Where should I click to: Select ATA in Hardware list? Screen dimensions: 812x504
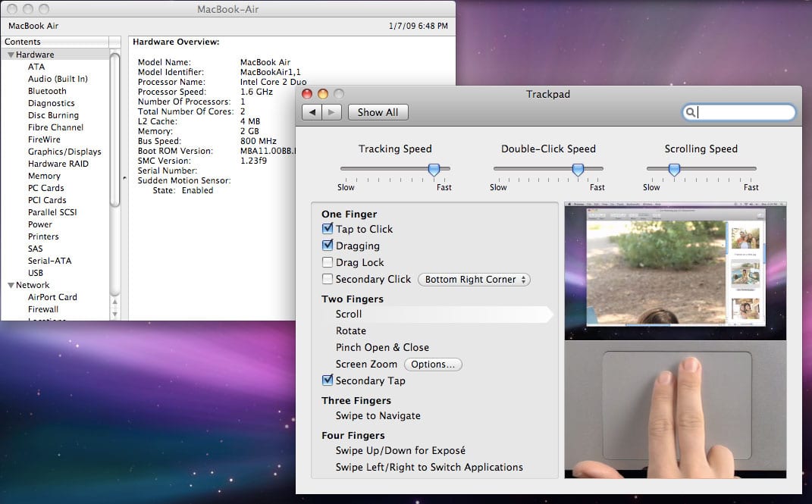[x=36, y=67]
